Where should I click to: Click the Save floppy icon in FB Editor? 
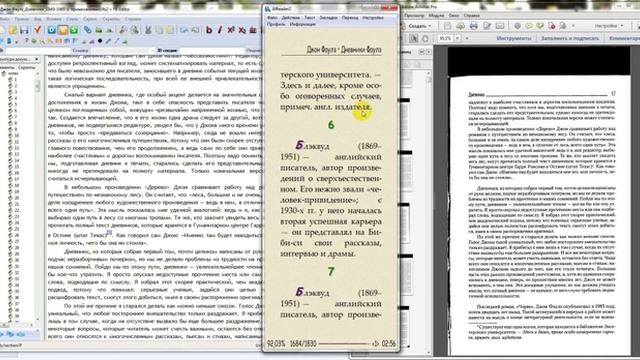coord(24,30)
